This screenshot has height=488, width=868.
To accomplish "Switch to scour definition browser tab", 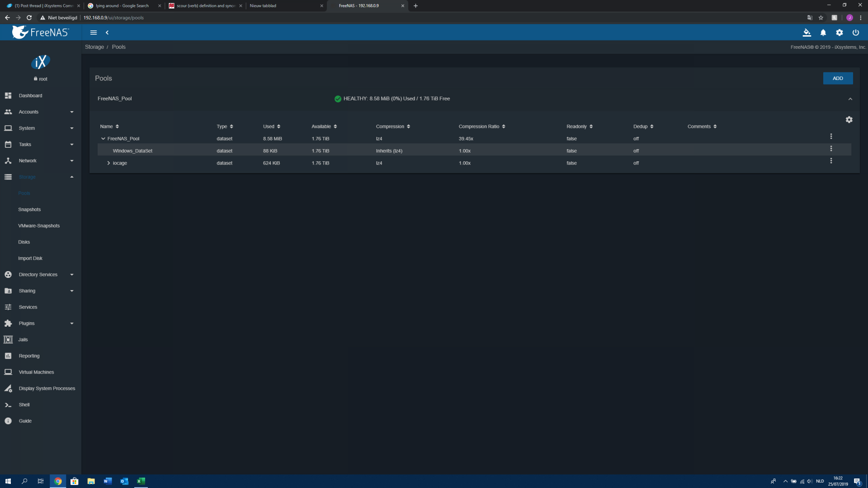I will (205, 6).
